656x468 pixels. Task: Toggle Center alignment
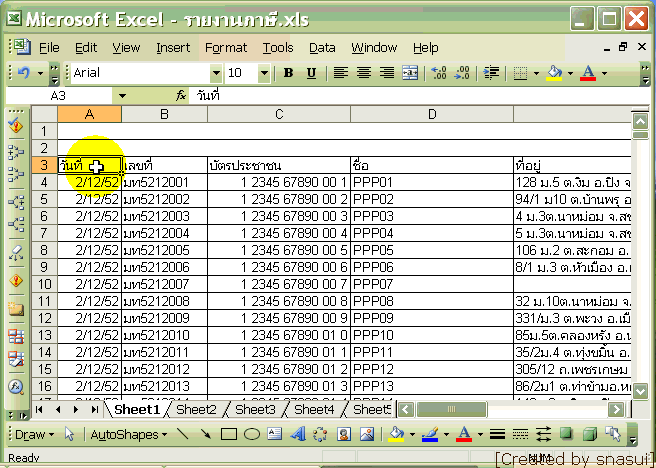click(x=364, y=73)
